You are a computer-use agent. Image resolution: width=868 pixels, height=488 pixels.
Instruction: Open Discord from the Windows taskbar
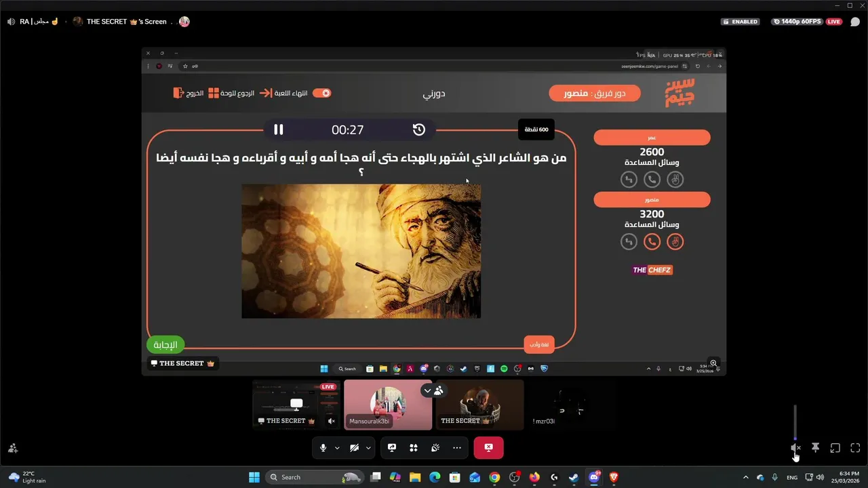(x=594, y=477)
